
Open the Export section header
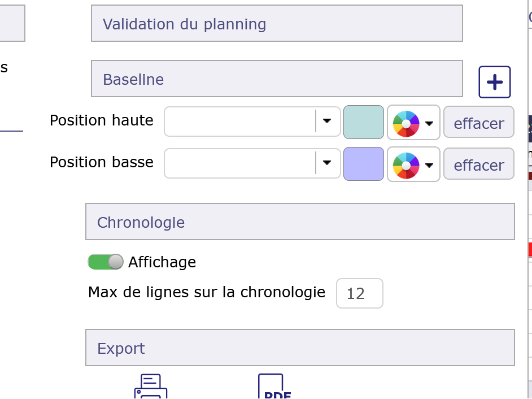(300, 348)
